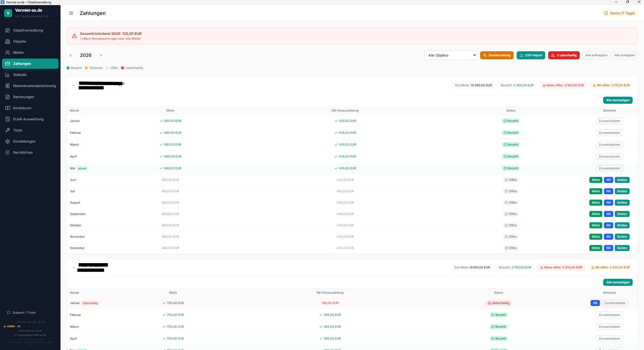Screen dimensions: 644x350
Task: Confirm Beides for Dezember
Action: click(x=622, y=248)
